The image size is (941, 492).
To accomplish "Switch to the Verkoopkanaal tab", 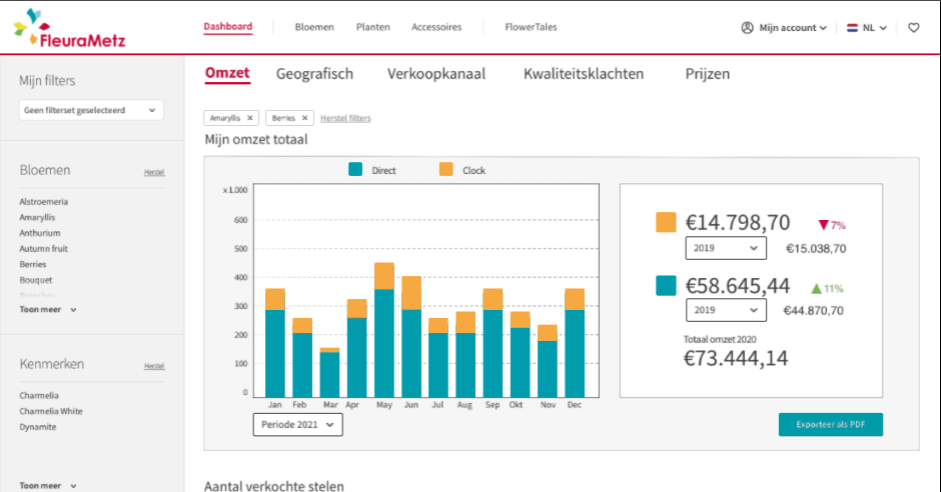I will tap(436, 74).
